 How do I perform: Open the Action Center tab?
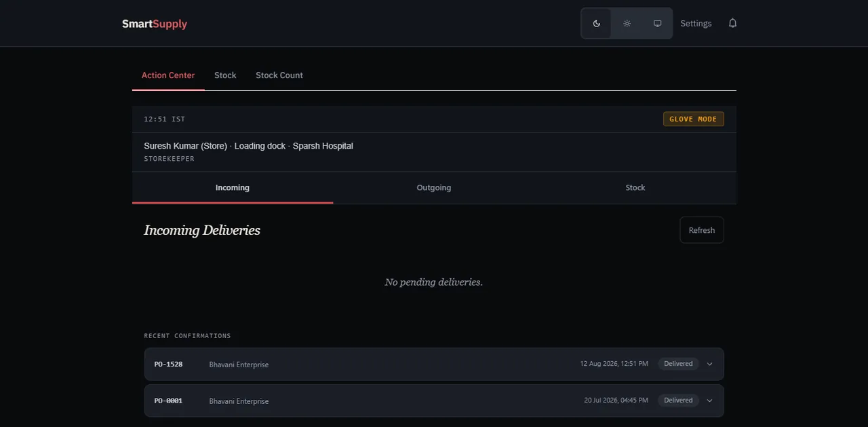click(168, 75)
